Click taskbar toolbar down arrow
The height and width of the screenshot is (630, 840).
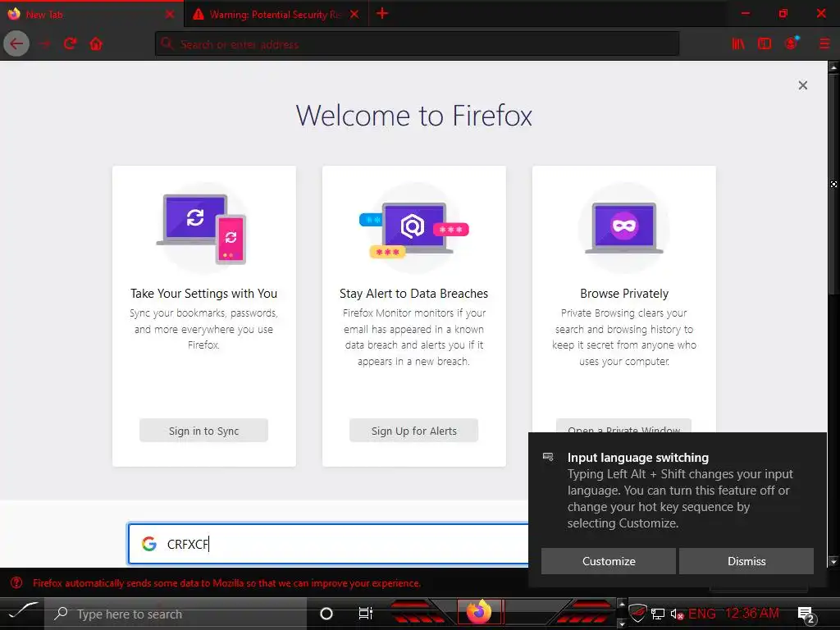622,624
